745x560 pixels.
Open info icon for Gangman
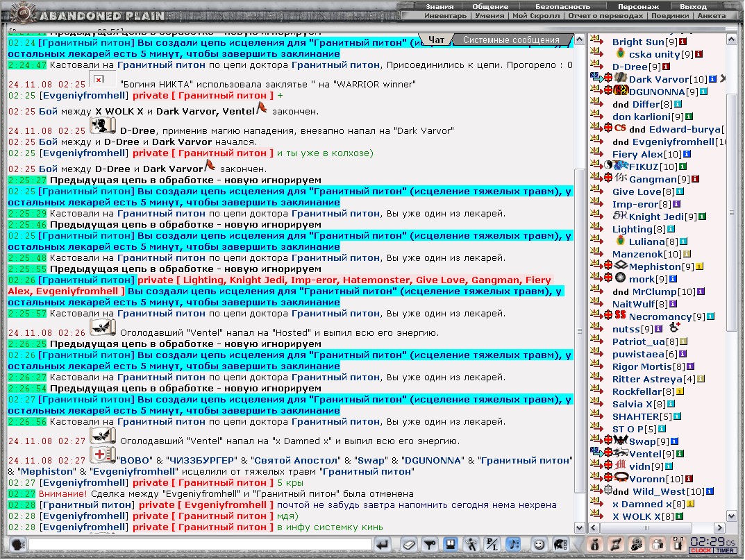coord(696,179)
